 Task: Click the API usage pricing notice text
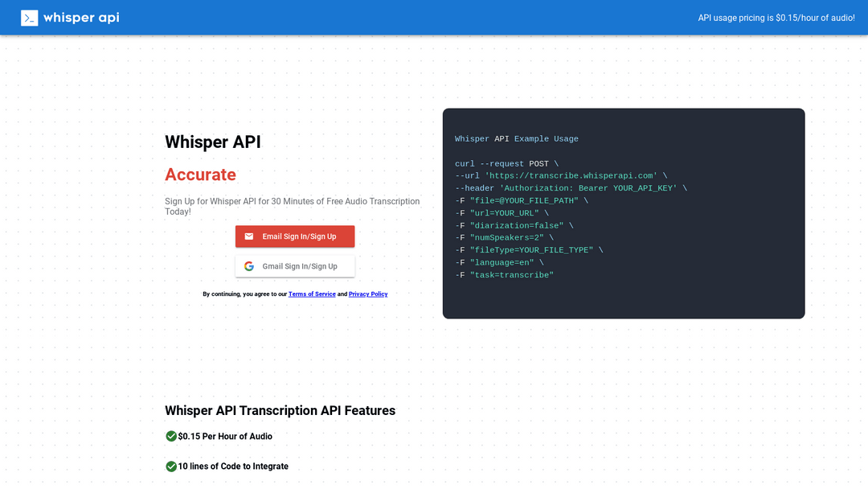pyautogui.click(x=776, y=18)
